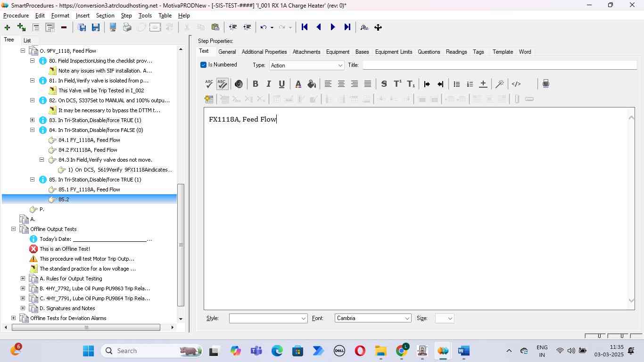Select step 85.1 FY_1118A, Feed Flow
This screenshot has height=362, width=644.
pyautogui.click(x=89, y=189)
